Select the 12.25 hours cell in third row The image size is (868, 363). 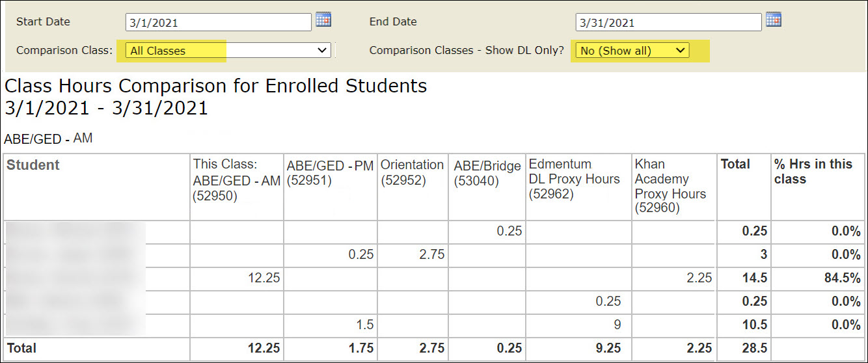click(264, 278)
